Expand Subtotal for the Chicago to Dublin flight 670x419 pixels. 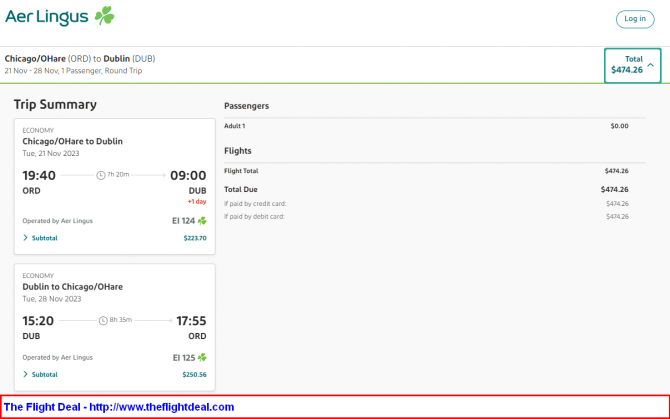[40, 238]
